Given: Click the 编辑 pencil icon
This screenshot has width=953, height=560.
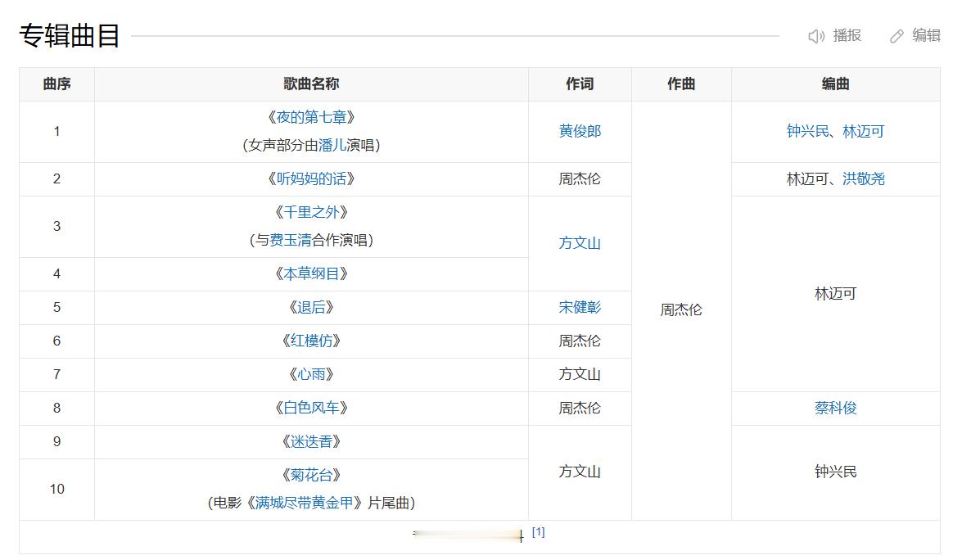Looking at the screenshot, I should point(897,37).
